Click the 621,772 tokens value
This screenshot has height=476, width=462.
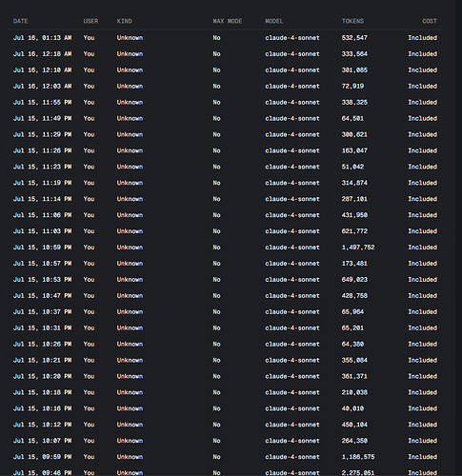pos(354,231)
